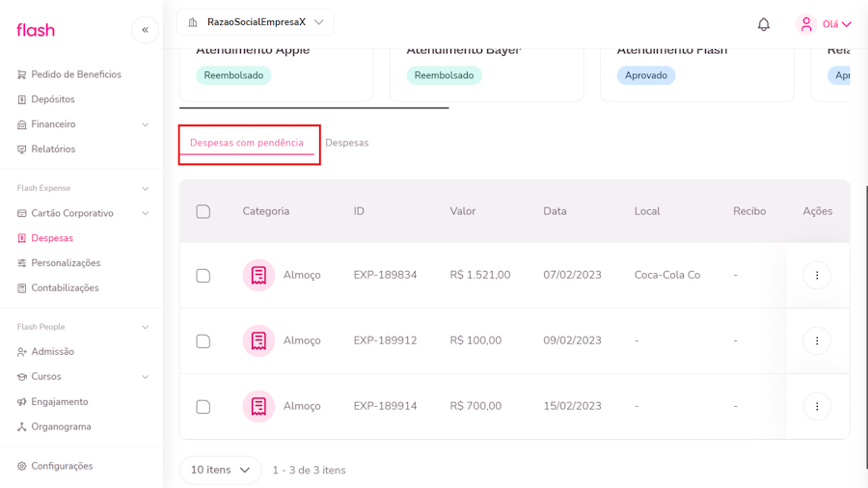Click the building icon beside RazaoSocialEmpresaX

193,22
